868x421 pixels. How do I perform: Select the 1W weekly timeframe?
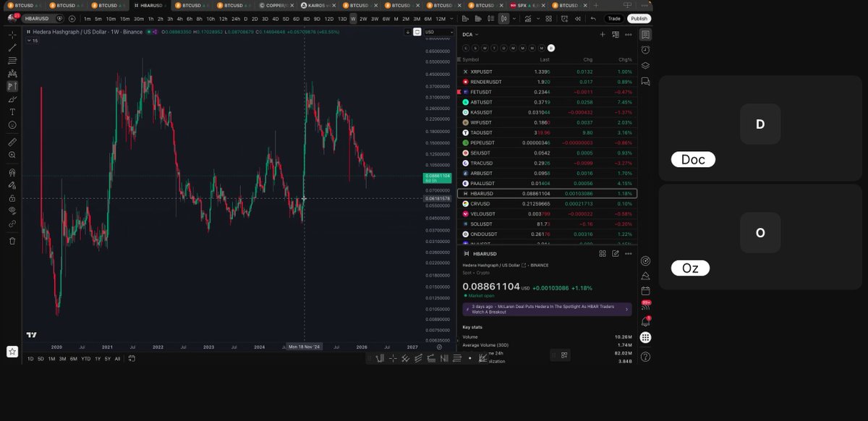coord(353,19)
